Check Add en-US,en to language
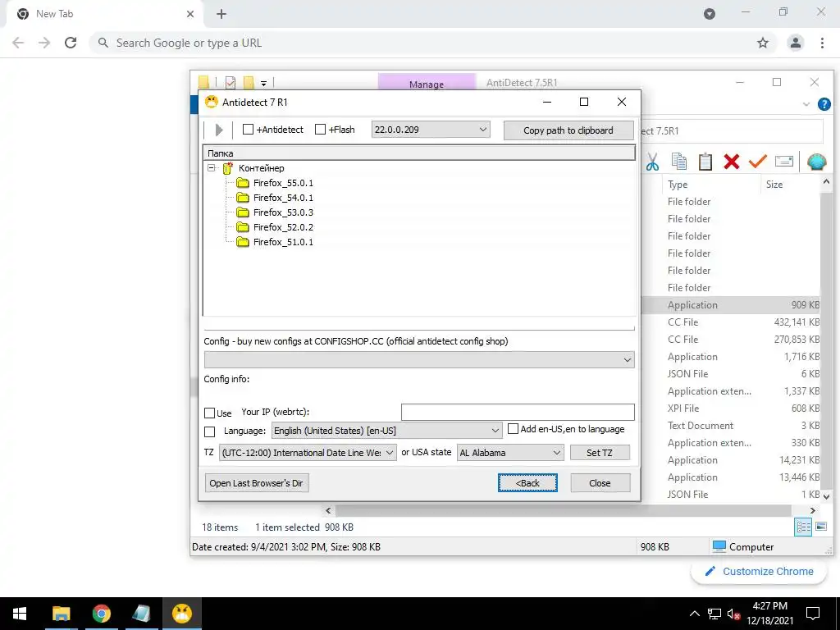This screenshot has width=840, height=630. coord(513,428)
